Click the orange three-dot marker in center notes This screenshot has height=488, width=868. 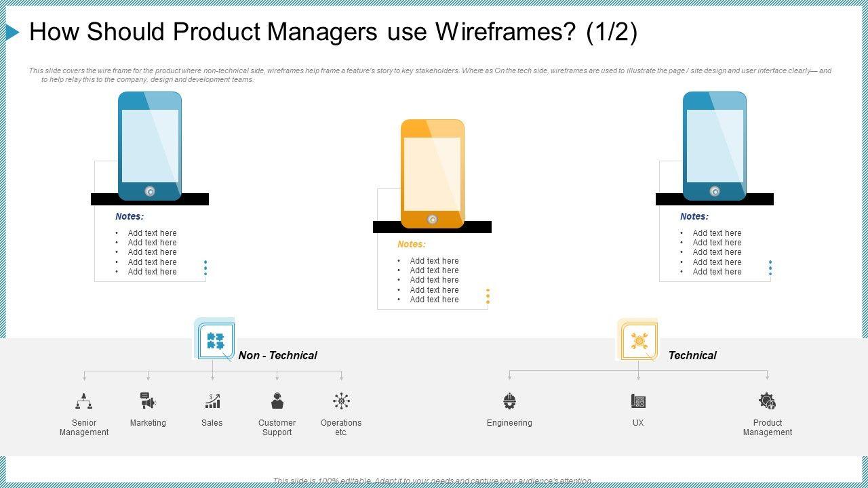[x=488, y=296]
